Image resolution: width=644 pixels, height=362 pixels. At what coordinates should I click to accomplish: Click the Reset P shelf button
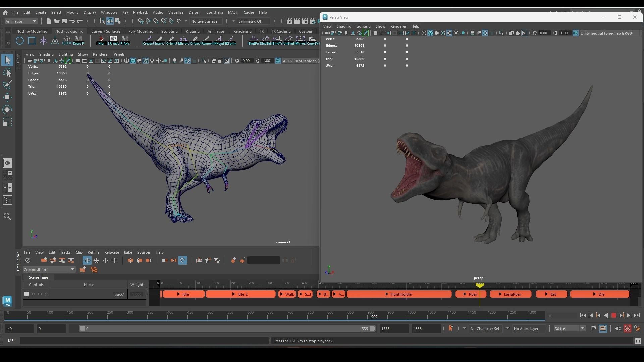pyautogui.click(x=78, y=41)
